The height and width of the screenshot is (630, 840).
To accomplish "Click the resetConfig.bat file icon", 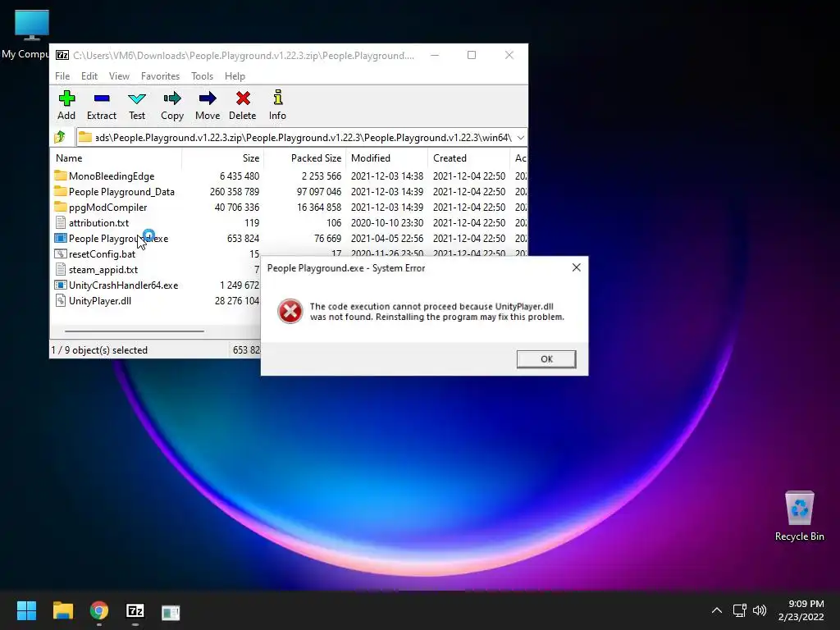I will coord(61,254).
